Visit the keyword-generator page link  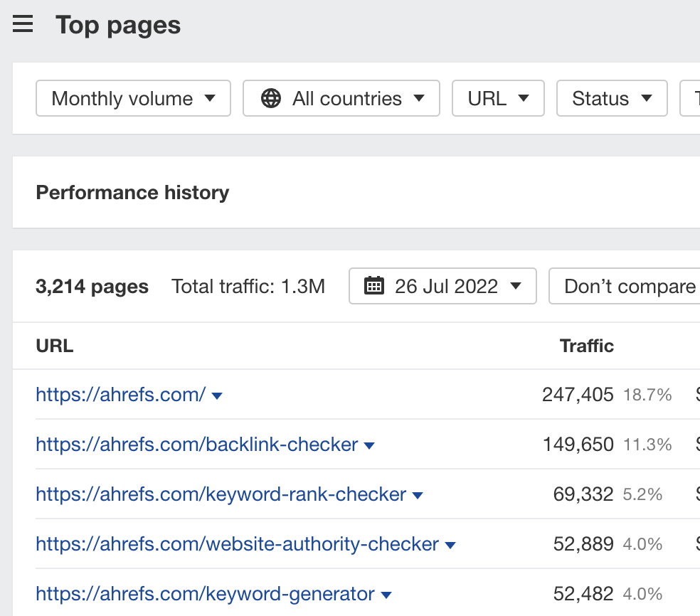pyautogui.click(x=204, y=594)
